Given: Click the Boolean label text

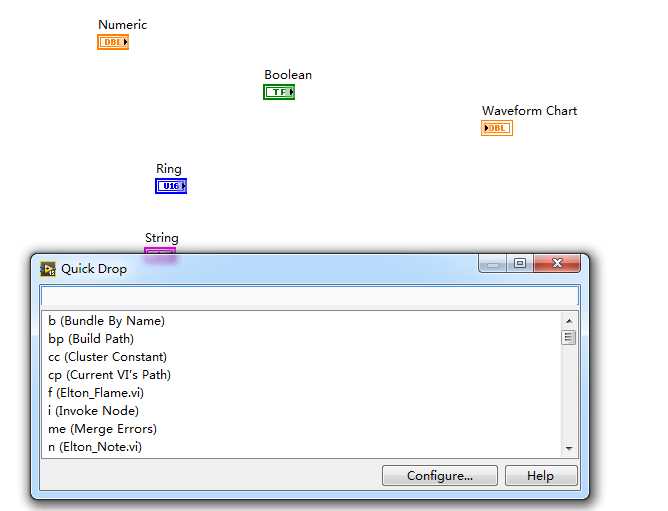Looking at the screenshot, I should tap(288, 75).
